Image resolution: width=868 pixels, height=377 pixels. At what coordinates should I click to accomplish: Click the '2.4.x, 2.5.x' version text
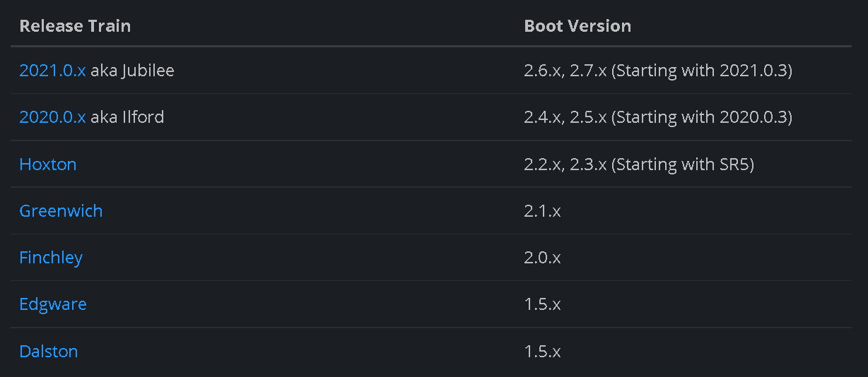565,117
